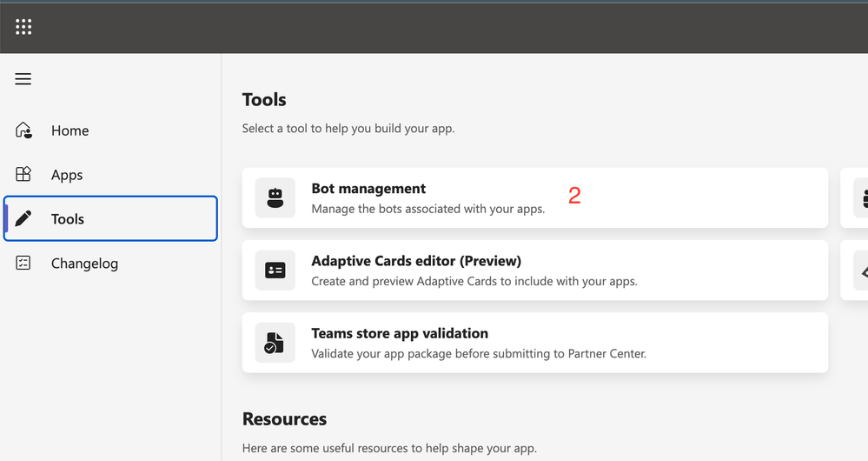This screenshot has width=868, height=461.
Task: Open Teams store app validation
Action: (400, 333)
